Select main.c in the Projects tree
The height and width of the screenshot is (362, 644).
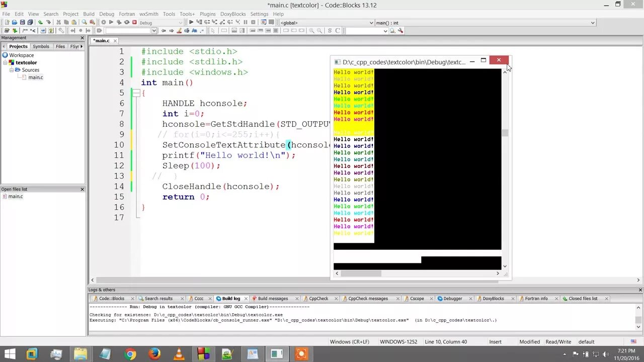pos(36,77)
